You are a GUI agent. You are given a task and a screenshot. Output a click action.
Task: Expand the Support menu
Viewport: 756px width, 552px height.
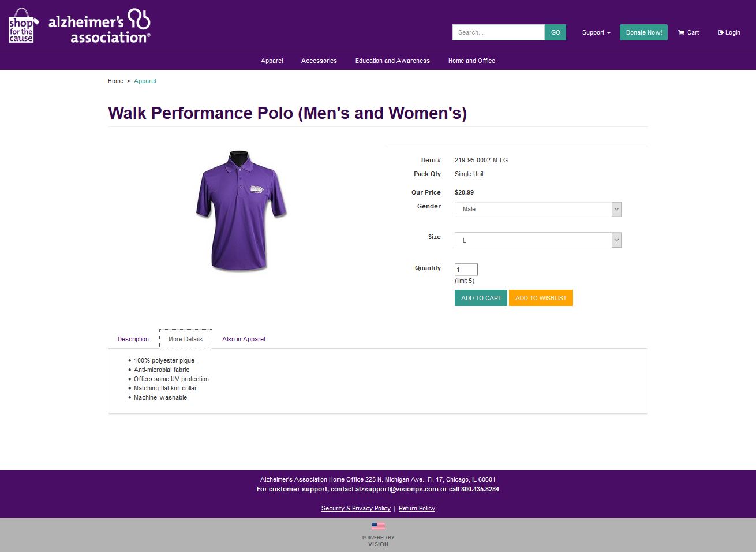tap(596, 33)
